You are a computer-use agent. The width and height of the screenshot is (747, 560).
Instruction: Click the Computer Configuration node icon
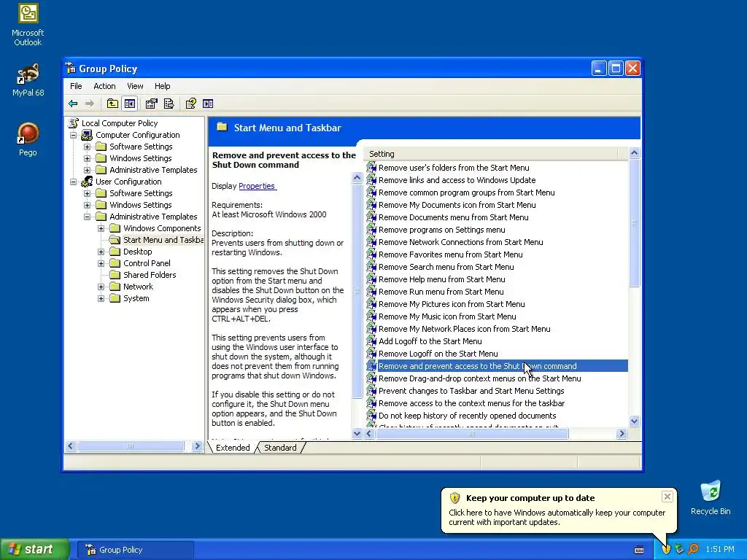pyautogui.click(x=87, y=135)
